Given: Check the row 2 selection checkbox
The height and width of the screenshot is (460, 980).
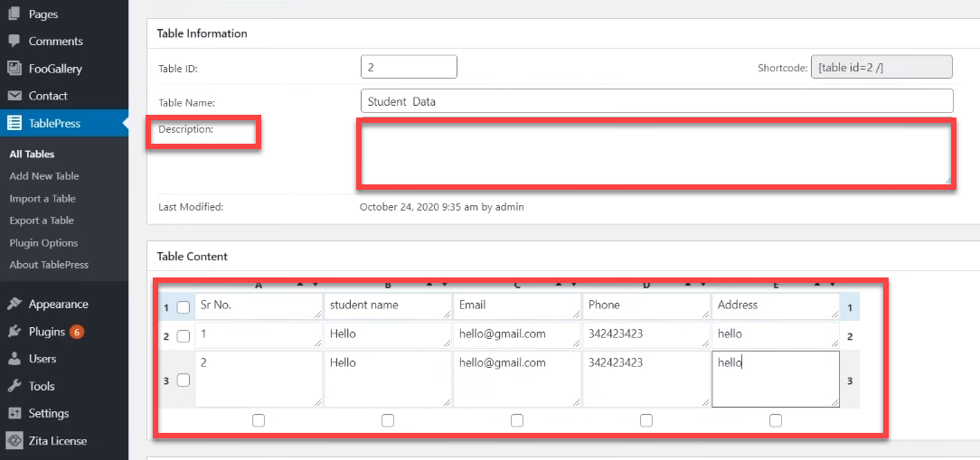Looking at the screenshot, I should [x=184, y=336].
